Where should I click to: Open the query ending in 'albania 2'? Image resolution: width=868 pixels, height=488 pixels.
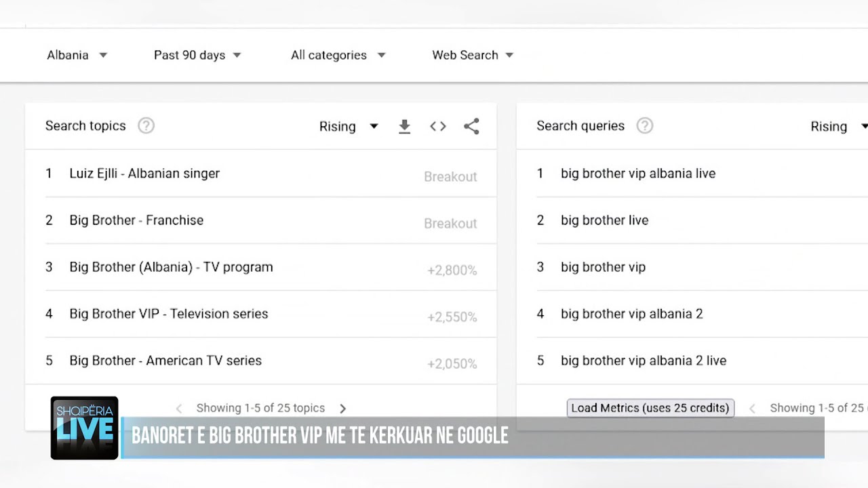point(631,314)
